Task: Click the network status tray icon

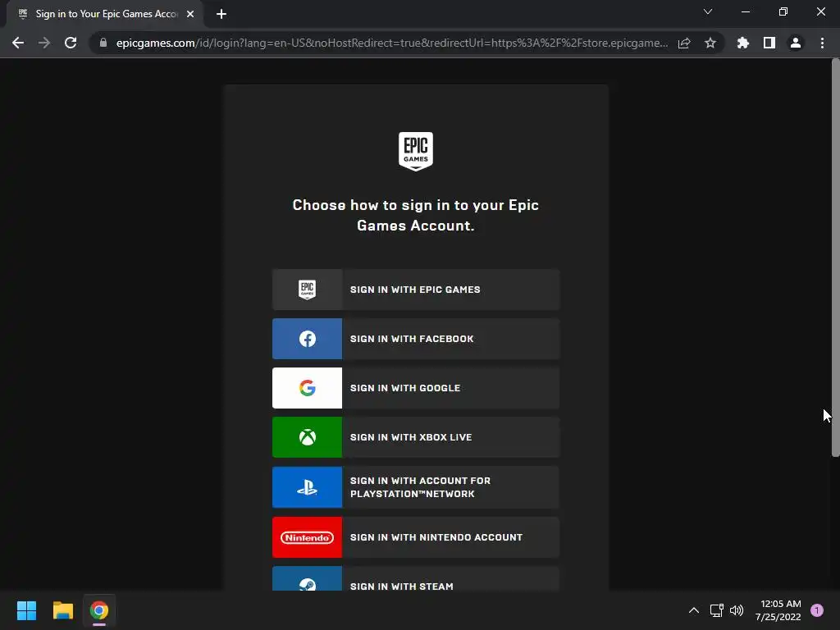Action: coord(716,610)
